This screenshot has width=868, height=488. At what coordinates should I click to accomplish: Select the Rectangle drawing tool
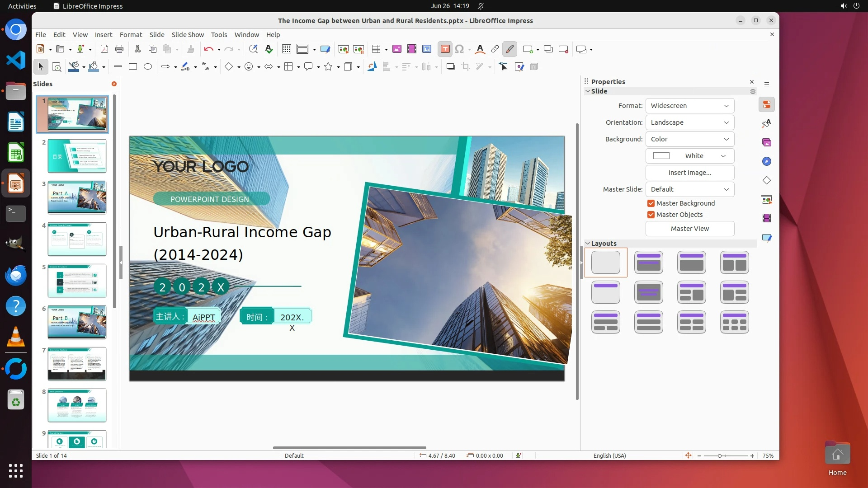tap(132, 67)
